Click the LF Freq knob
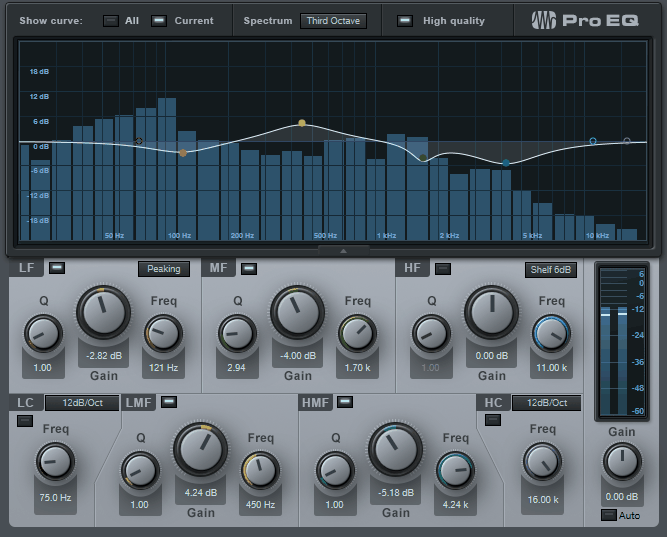The width and height of the screenshot is (667, 537). (x=163, y=334)
